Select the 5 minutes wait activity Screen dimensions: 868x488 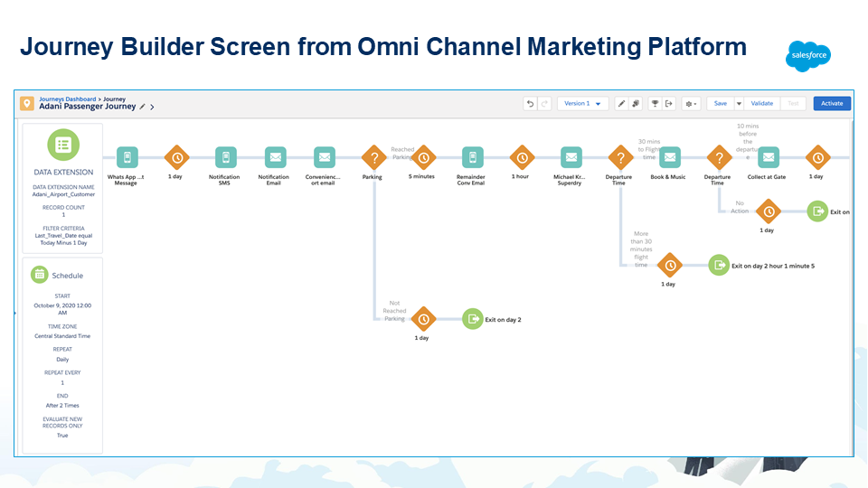(x=424, y=157)
